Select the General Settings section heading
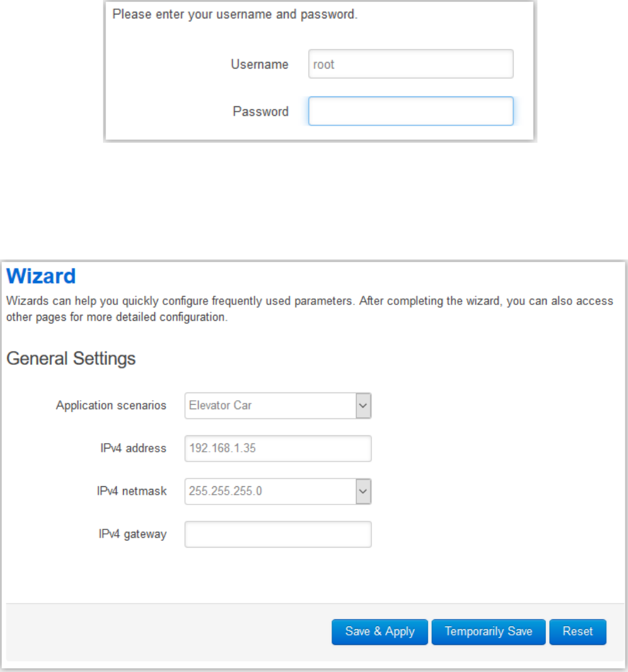This screenshot has height=672, width=628. pyautogui.click(x=70, y=358)
